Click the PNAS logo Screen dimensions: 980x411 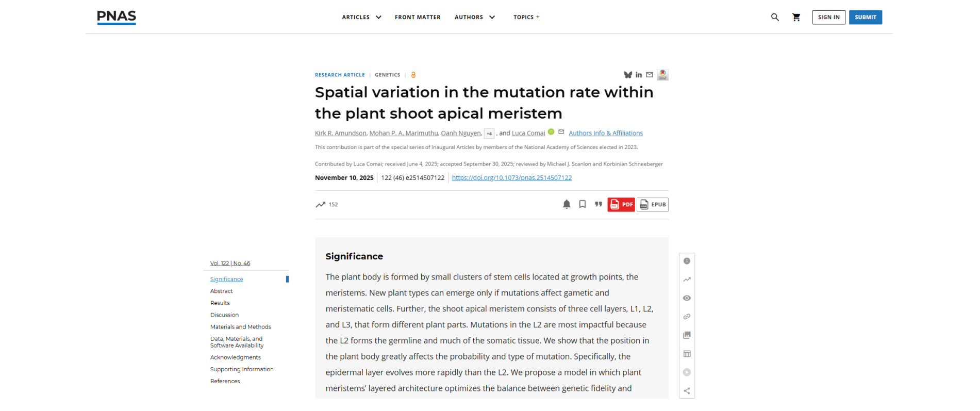point(117,17)
